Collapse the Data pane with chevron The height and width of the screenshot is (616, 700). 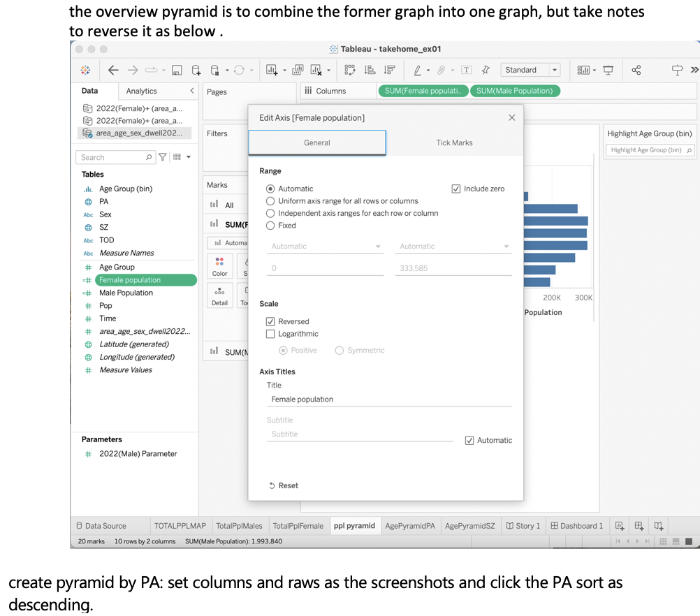192,91
